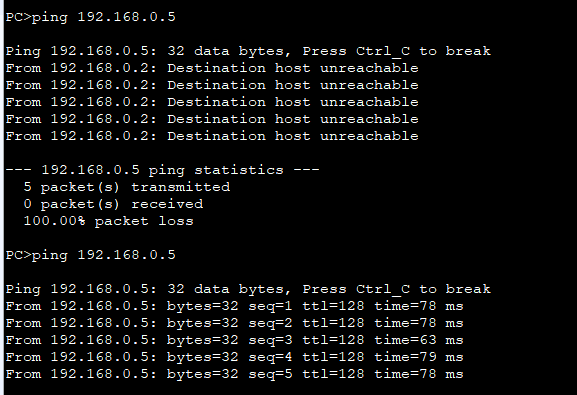This screenshot has width=577, height=395.
Task: Click the first 'Destination host unreachable' message
Action: (293, 68)
